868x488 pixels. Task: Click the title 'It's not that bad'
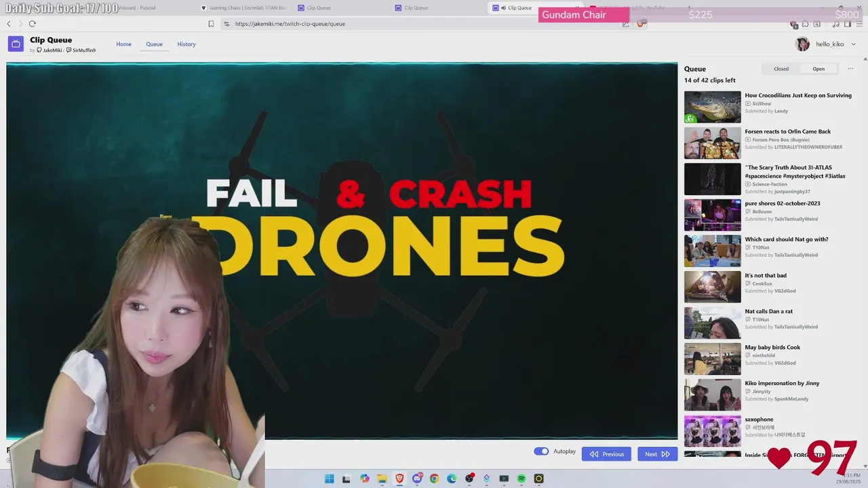tap(766, 275)
